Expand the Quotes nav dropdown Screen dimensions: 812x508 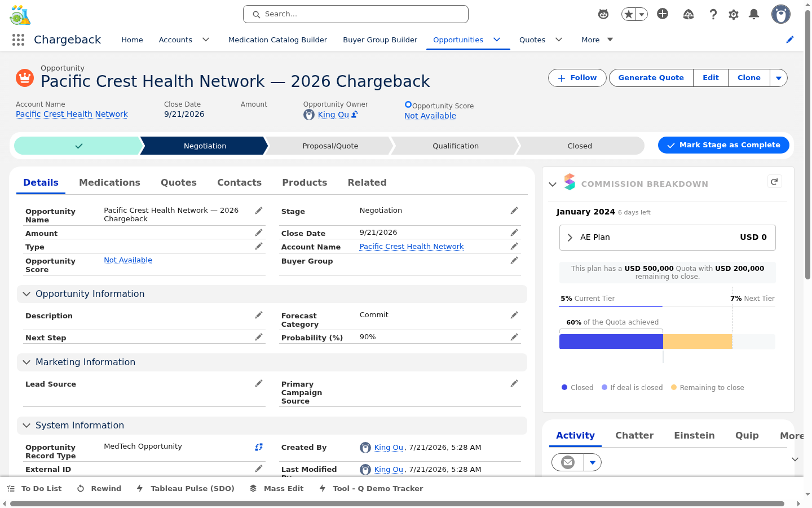(559, 40)
